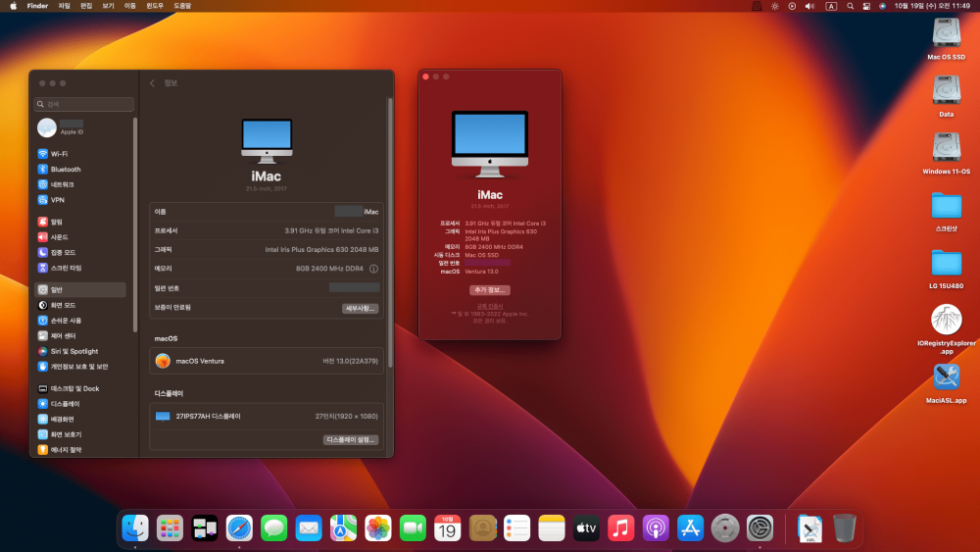
Task: Open Photos from the Dock
Action: coord(378,528)
